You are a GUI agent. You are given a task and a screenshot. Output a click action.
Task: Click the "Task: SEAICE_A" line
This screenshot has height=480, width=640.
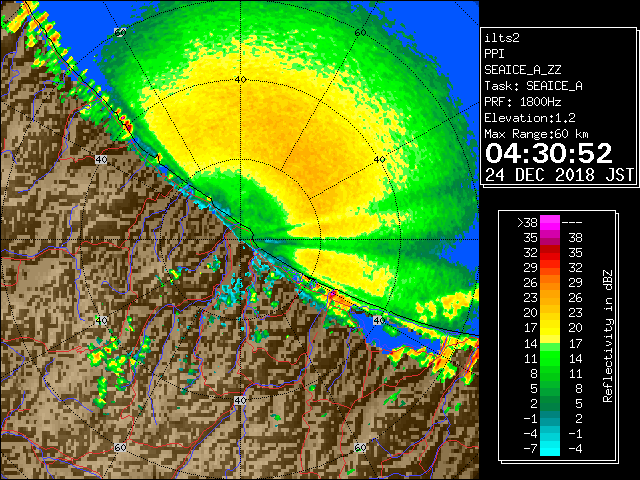tap(533, 86)
